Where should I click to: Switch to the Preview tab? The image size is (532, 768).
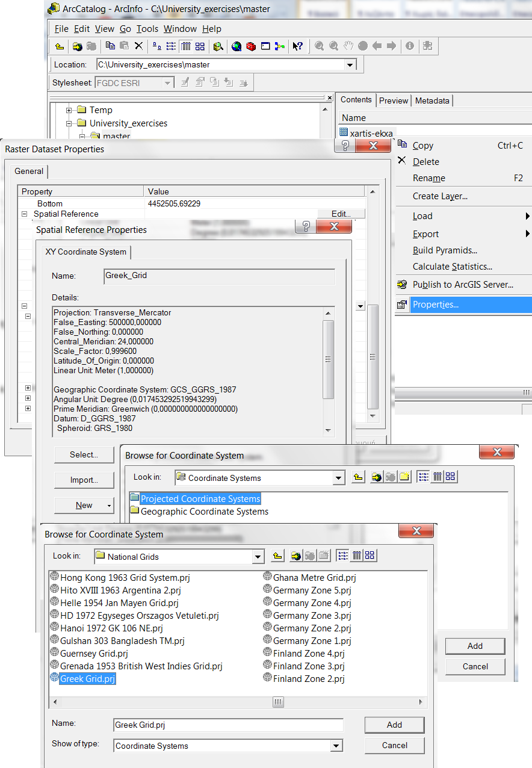(x=394, y=101)
